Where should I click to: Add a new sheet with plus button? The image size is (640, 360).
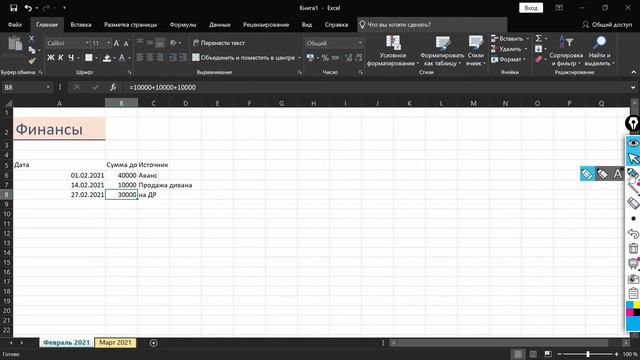click(x=153, y=343)
